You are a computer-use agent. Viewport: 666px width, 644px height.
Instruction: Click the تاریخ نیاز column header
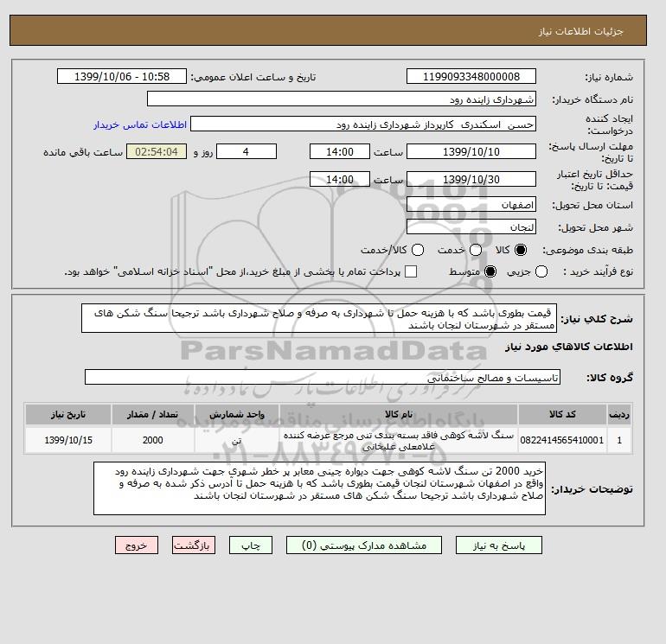pyautogui.click(x=68, y=415)
